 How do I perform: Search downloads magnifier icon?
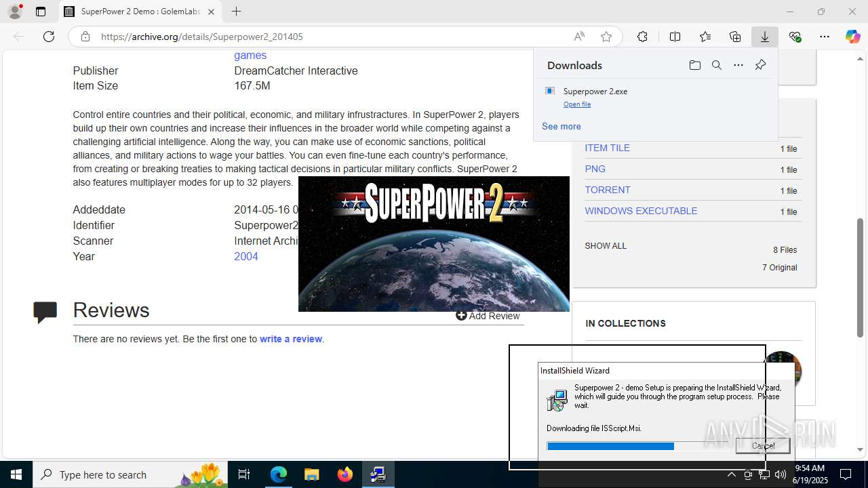click(x=716, y=65)
